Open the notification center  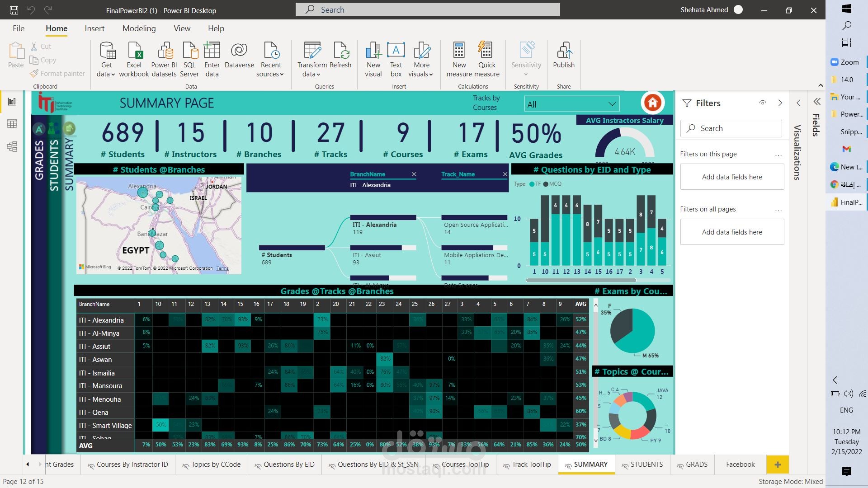coord(847,472)
